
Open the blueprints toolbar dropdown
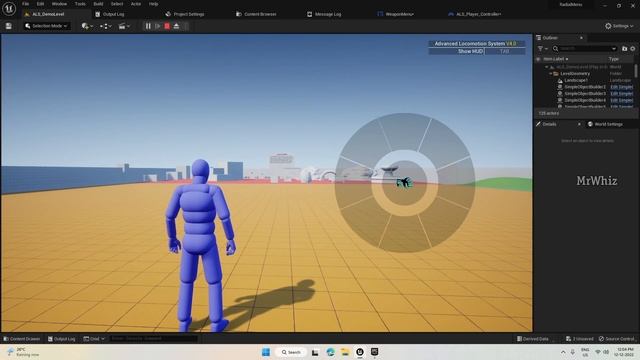click(105, 26)
